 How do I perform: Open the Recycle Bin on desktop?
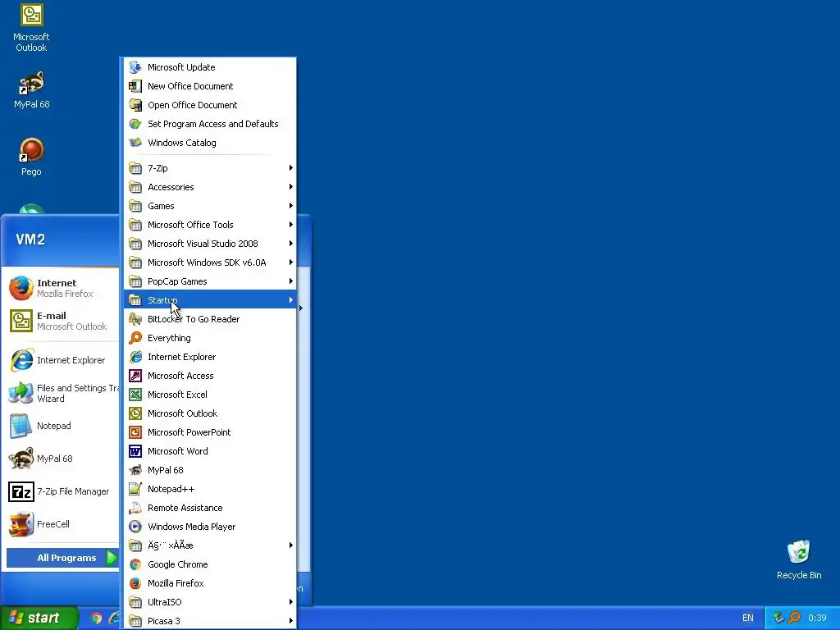pos(799,559)
